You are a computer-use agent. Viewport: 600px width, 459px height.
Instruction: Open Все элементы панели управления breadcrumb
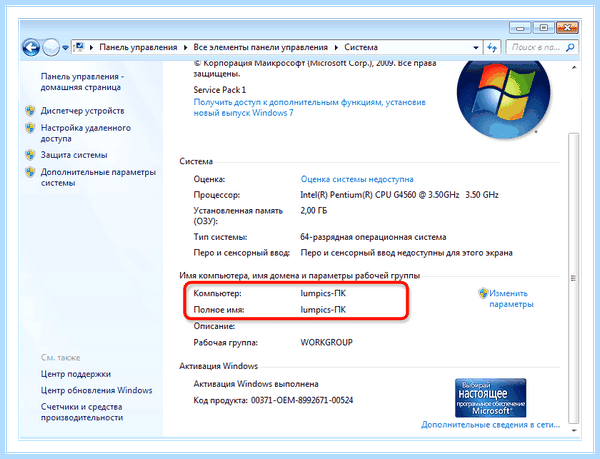click(261, 47)
